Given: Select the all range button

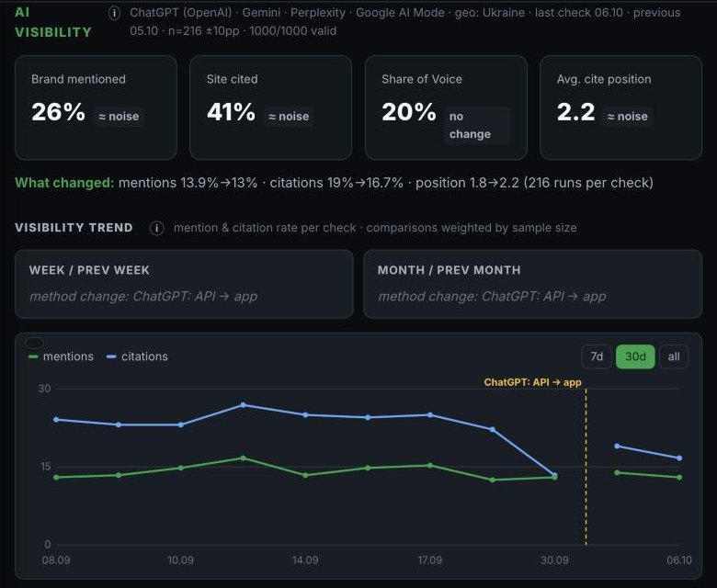Looking at the screenshot, I should [674, 356].
